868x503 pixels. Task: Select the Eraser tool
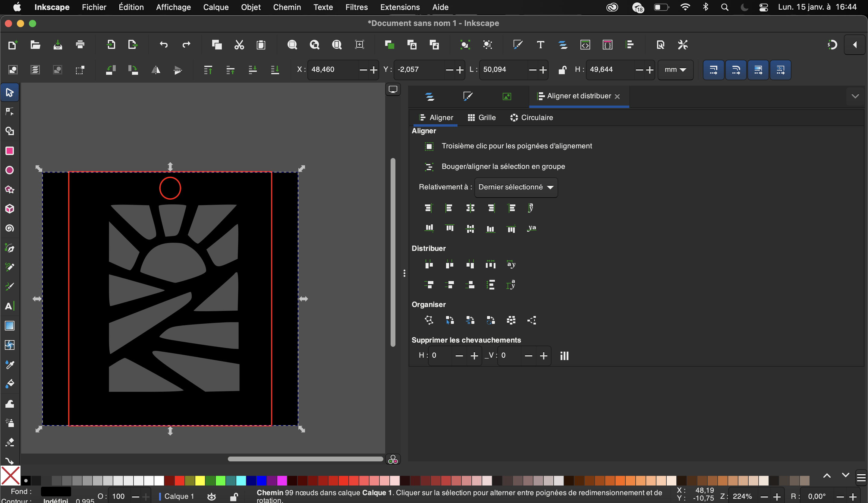coord(10,442)
